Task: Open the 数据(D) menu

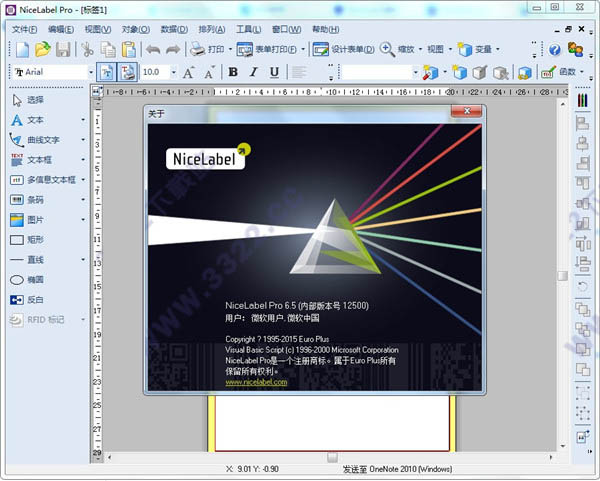Action: (174, 29)
